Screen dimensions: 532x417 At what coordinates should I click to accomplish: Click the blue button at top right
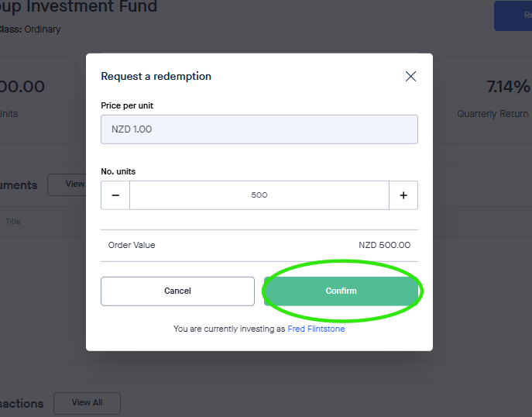pyautogui.click(x=514, y=16)
